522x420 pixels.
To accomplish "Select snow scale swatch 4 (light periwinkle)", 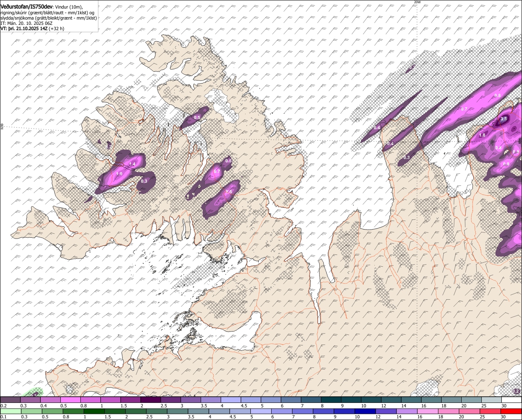I will (x=230, y=400).
